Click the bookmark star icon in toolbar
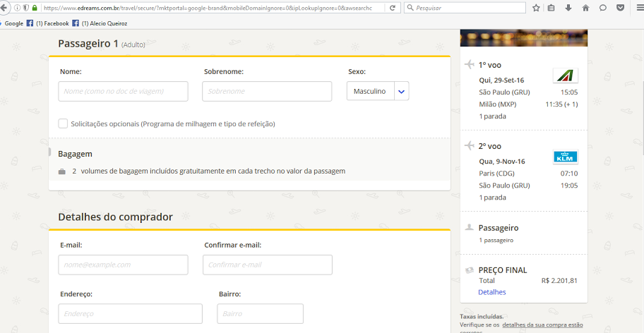 tap(536, 8)
